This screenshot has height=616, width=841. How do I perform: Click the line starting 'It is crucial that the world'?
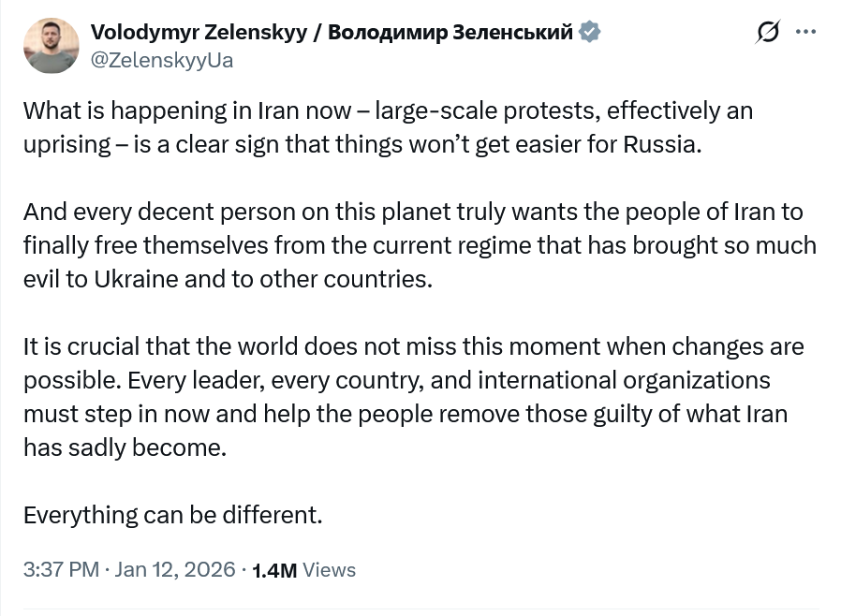tap(413, 346)
